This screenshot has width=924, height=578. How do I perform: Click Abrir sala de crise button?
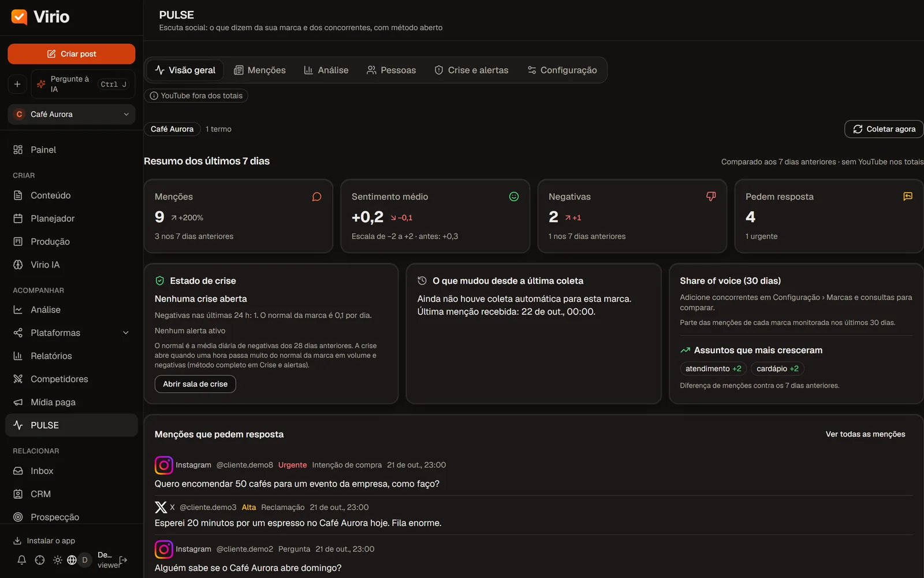click(195, 384)
